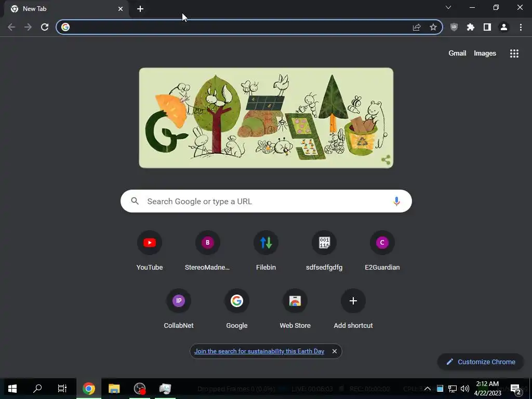The height and width of the screenshot is (399, 532).
Task: Open the sdfsedfgdfg shortcut
Action: click(324, 251)
